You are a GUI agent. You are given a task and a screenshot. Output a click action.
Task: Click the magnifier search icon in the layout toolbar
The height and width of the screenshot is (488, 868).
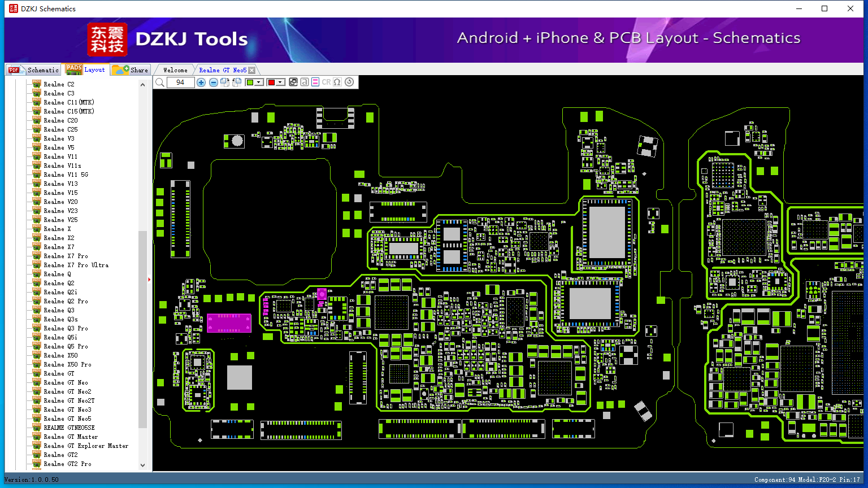160,82
